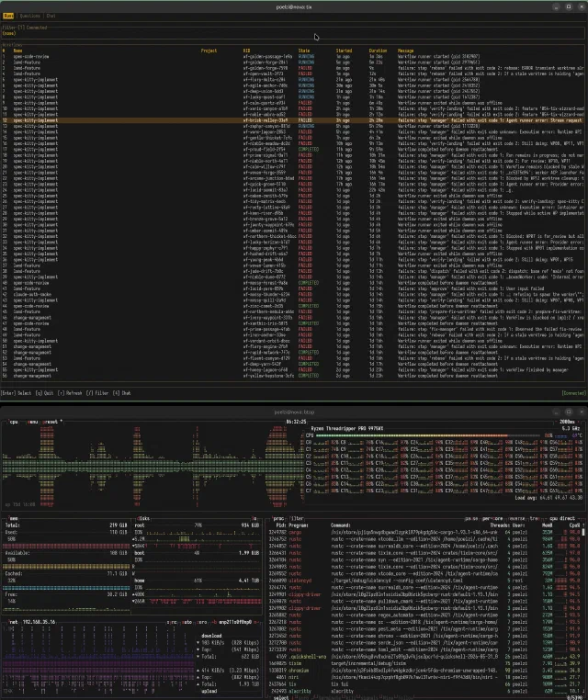Click the [Connected] status in tix footer
This screenshot has height=700, width=588.
pyautogui.click(x=573, y=393)
